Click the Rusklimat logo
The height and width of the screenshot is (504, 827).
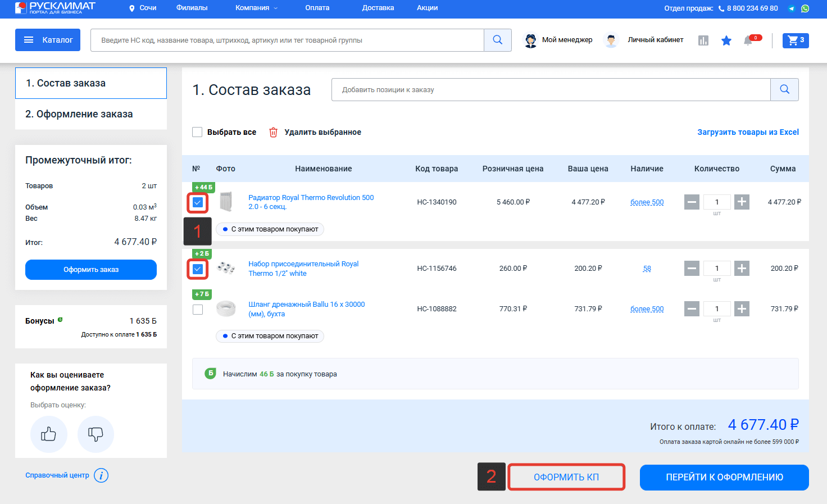(x=55, y=8)
